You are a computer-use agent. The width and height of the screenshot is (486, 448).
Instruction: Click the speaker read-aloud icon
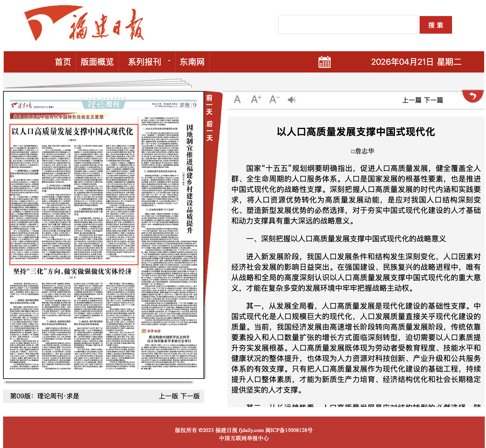pos(292,100)
